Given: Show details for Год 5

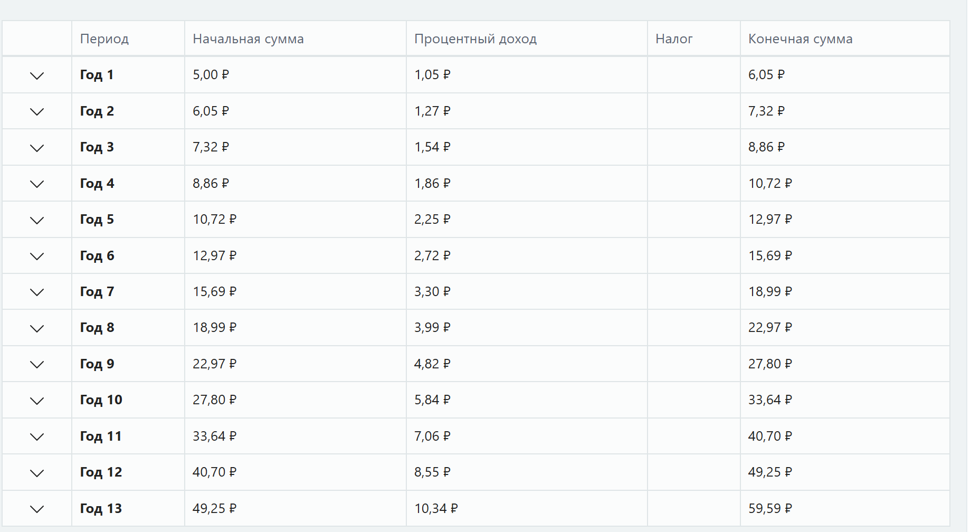Looking at the screenshot, I should click(37, 220).
